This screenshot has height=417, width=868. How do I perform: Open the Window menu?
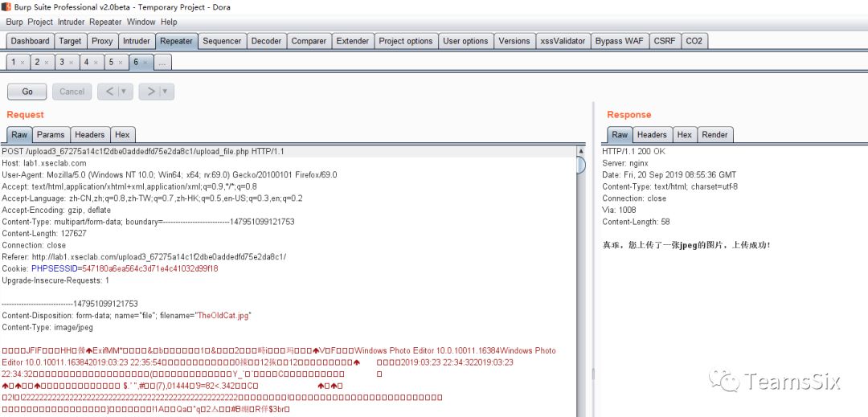tap(141, 22)
